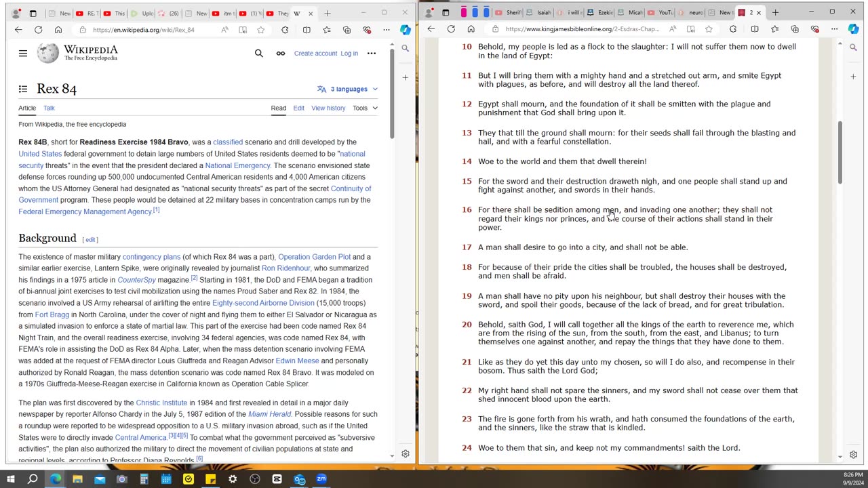Refresh the Wikipedia window page
868x488 pixels.
click(39, 30)
